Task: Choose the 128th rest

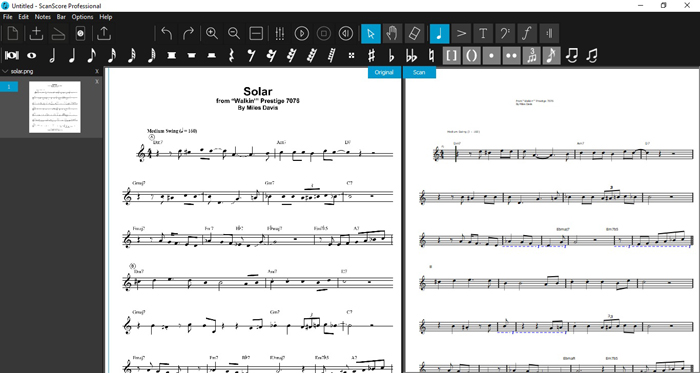Action: tap(331, 56)
